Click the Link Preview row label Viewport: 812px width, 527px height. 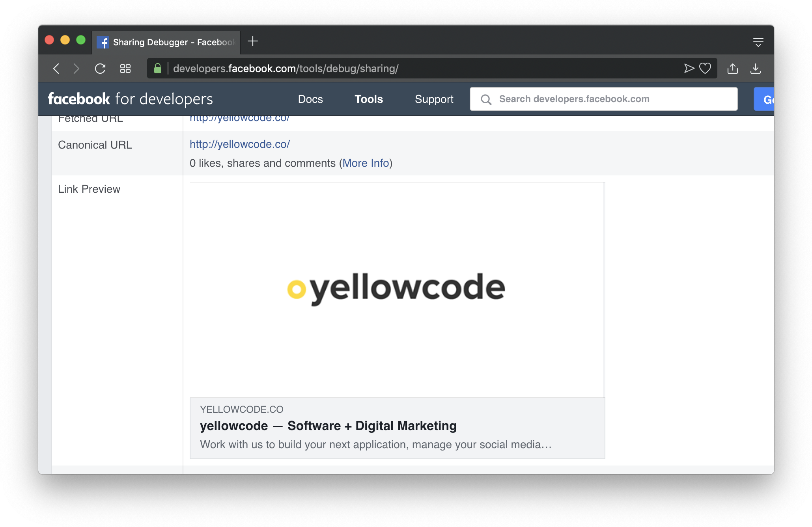click(89, 189)
